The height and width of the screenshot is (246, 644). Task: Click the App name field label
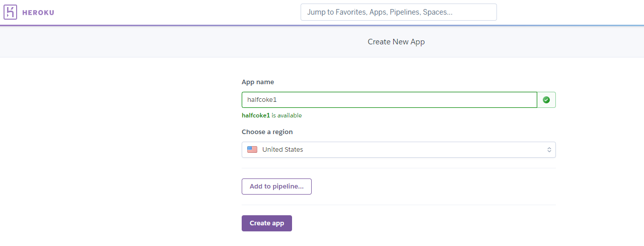pyautogui.click(x=258, y=82)
